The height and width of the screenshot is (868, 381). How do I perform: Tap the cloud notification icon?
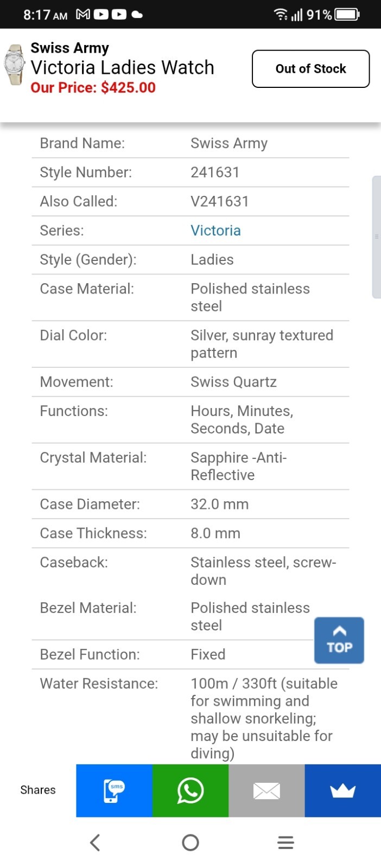tap(137, 15)
